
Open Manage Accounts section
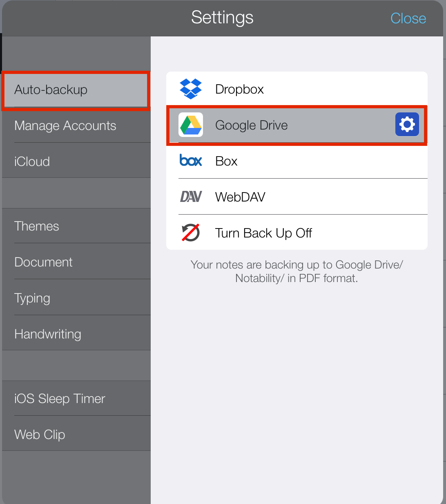(76, 125)
